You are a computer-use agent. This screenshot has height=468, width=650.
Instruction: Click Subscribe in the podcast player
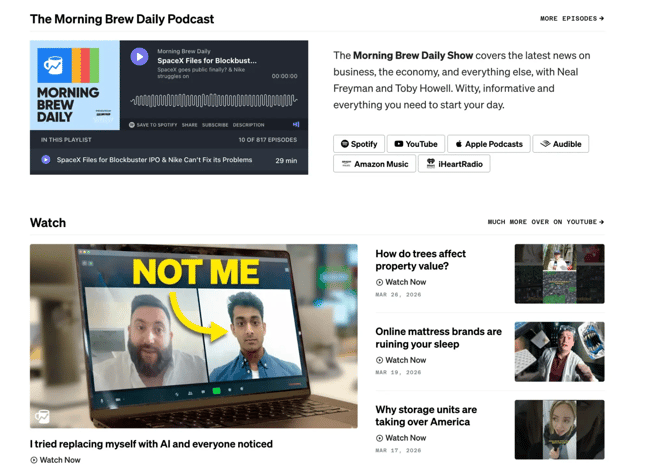(215, 125)
